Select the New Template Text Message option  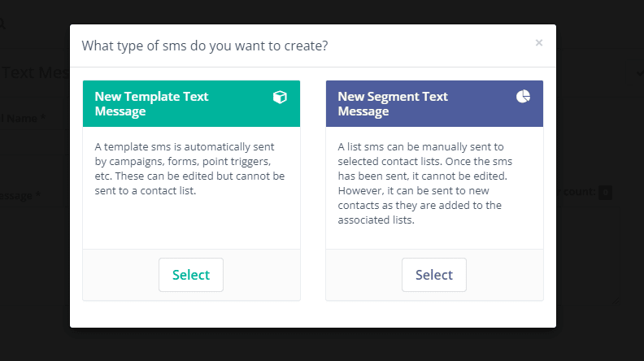pos(191,275)
